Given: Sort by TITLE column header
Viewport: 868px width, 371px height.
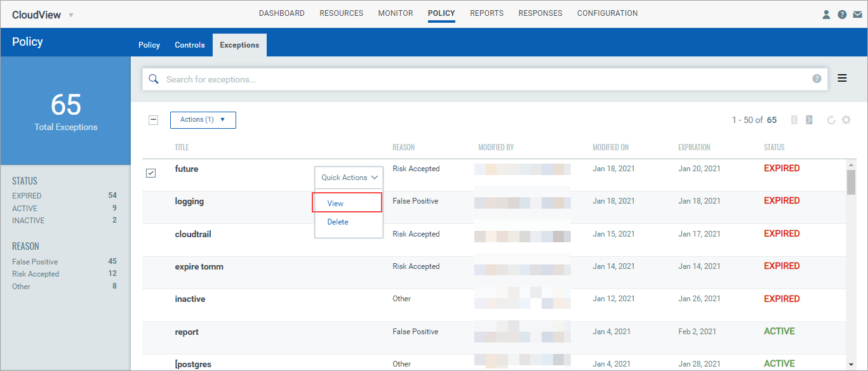Looking at the screenshot, I should (182, 147).
